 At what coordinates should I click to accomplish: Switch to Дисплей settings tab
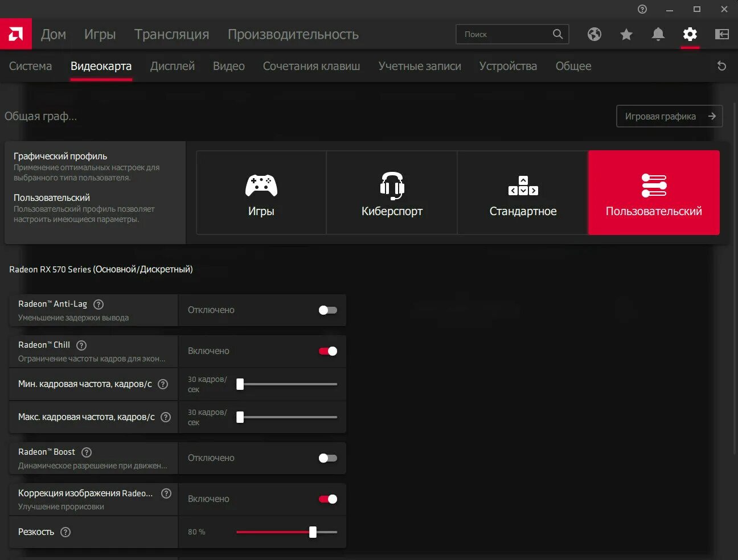coord(173,66)
